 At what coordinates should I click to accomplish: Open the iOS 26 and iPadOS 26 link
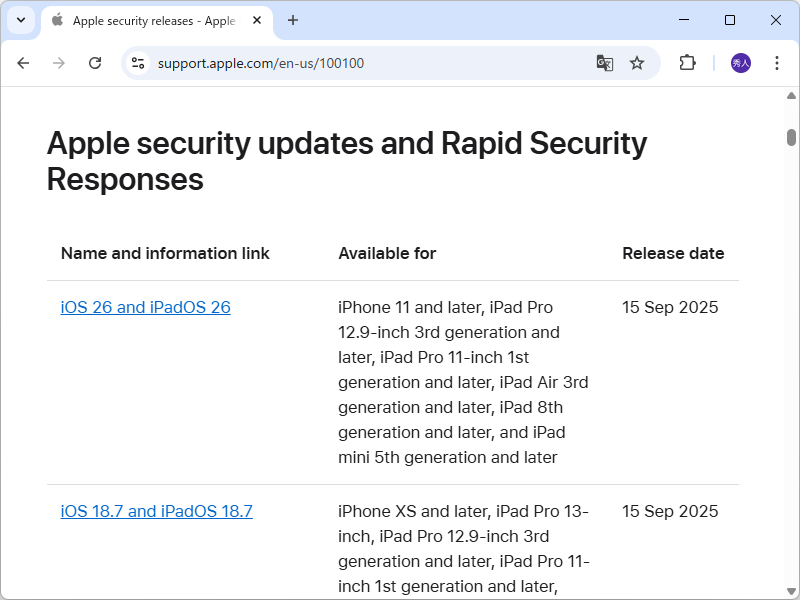[x=145, y=307]
